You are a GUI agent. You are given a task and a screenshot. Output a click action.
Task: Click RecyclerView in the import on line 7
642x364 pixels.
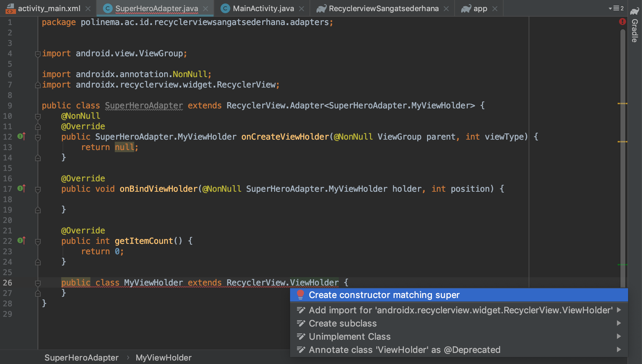[x=246, y=85]
